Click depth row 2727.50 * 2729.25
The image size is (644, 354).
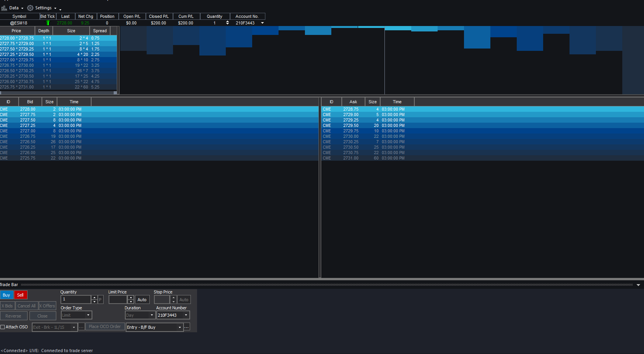coord(58,49)
